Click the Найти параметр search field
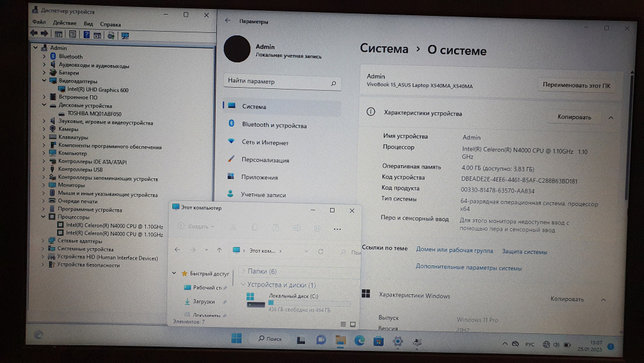The height and width of the screenshot is (363, 644). coord(282,81)
